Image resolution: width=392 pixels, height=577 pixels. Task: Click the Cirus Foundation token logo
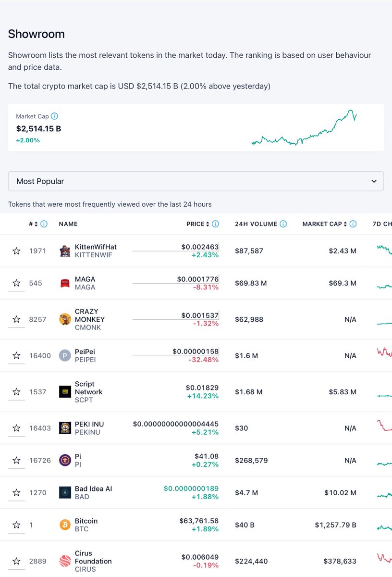(65, 561)
